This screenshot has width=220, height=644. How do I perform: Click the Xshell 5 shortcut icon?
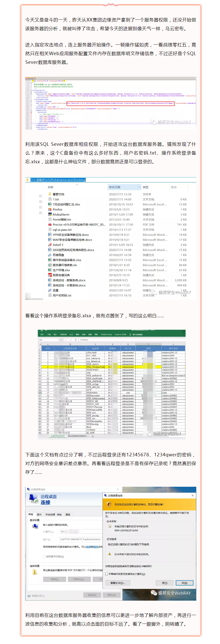(x=50, y=245)
